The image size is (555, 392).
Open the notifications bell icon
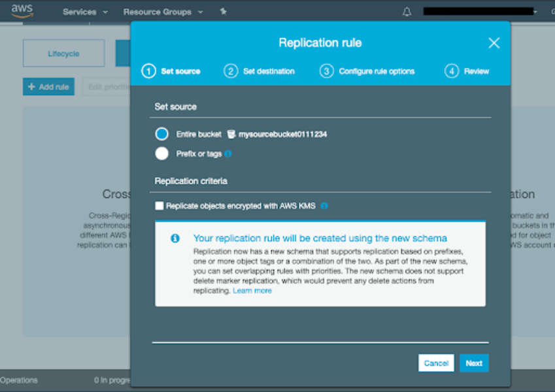point(407,12)
